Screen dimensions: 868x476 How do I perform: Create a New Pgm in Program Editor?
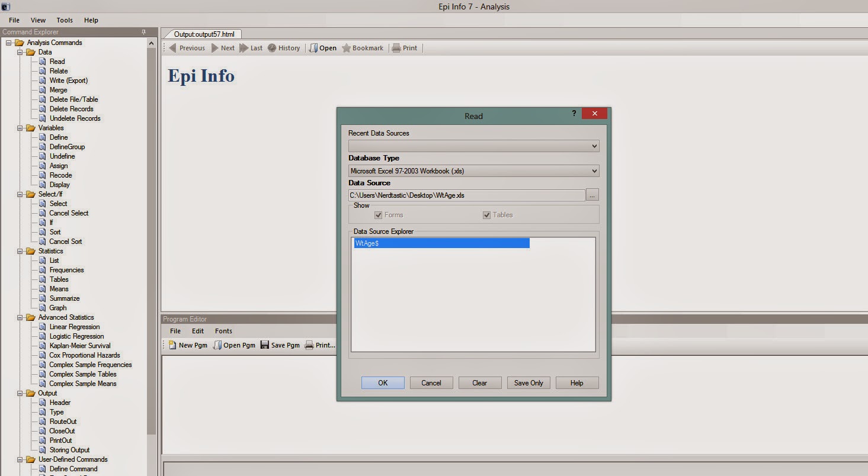pyautogui.click(x=188, y=345)
